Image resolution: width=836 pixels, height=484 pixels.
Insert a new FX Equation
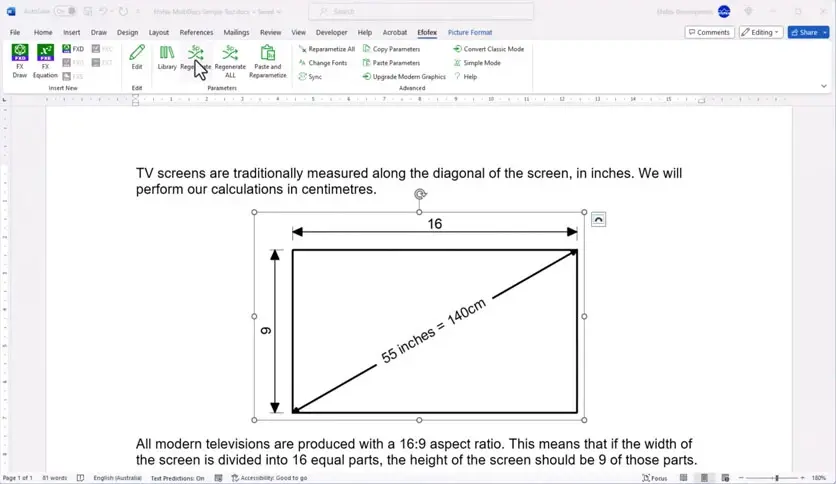[45, 61]
